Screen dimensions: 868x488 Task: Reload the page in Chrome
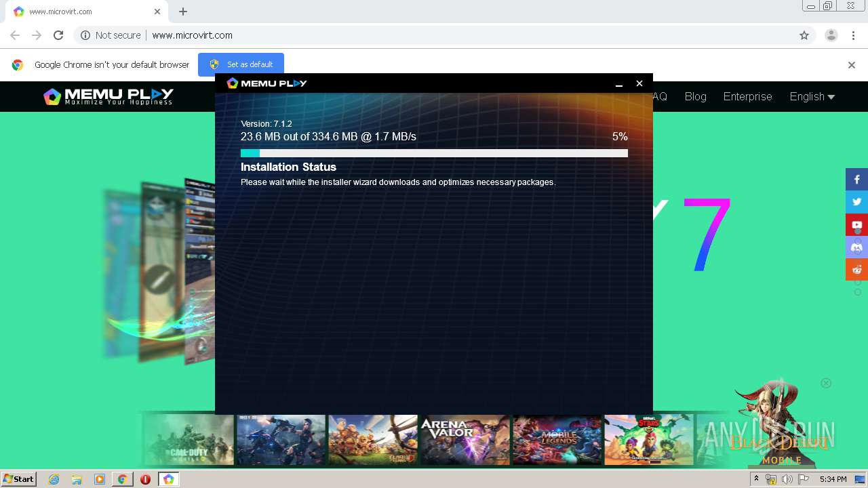pyautogui.click(x=58, y=35)
